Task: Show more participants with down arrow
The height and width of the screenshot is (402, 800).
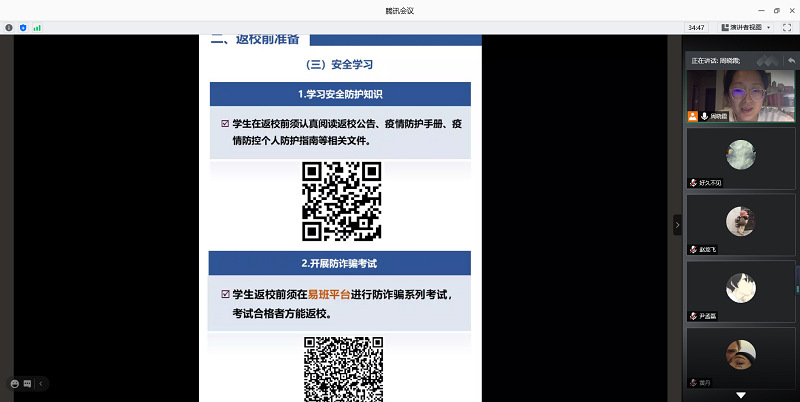Action: coord(741,395)
